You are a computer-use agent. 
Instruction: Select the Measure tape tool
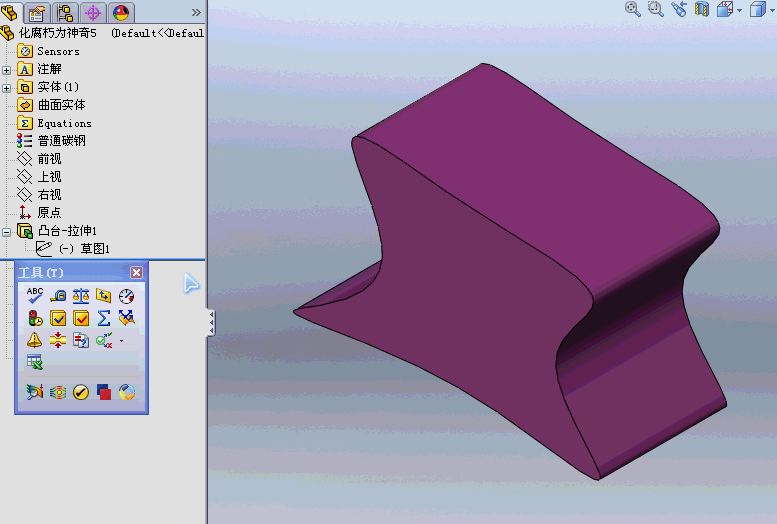click(58, 296)
